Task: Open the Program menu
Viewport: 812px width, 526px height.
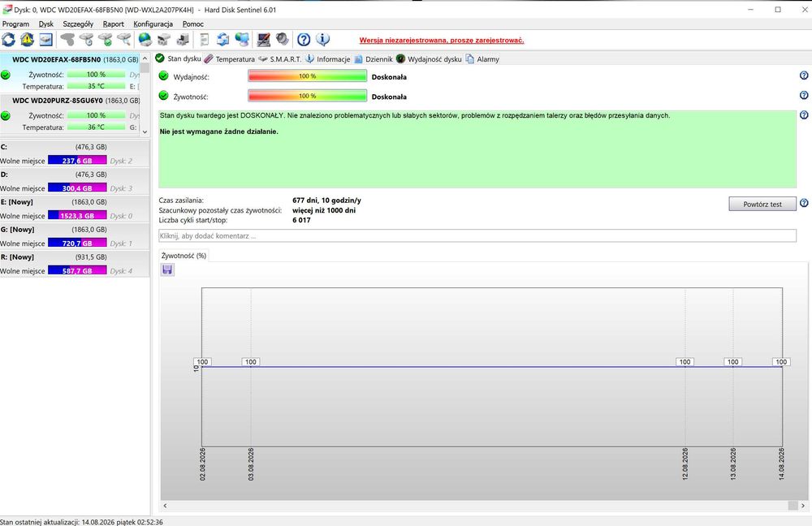Action: pyautogui.click(x=15, y=24)
